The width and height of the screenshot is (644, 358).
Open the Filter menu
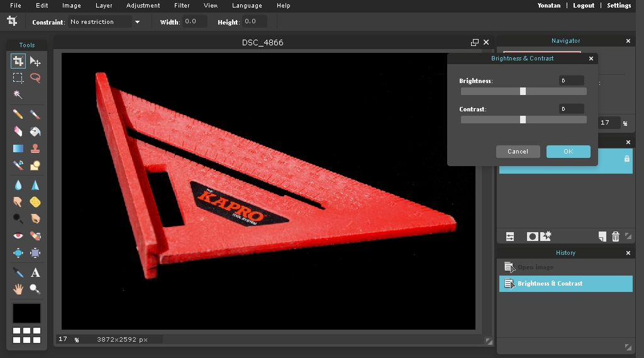(x=182, y=5)
